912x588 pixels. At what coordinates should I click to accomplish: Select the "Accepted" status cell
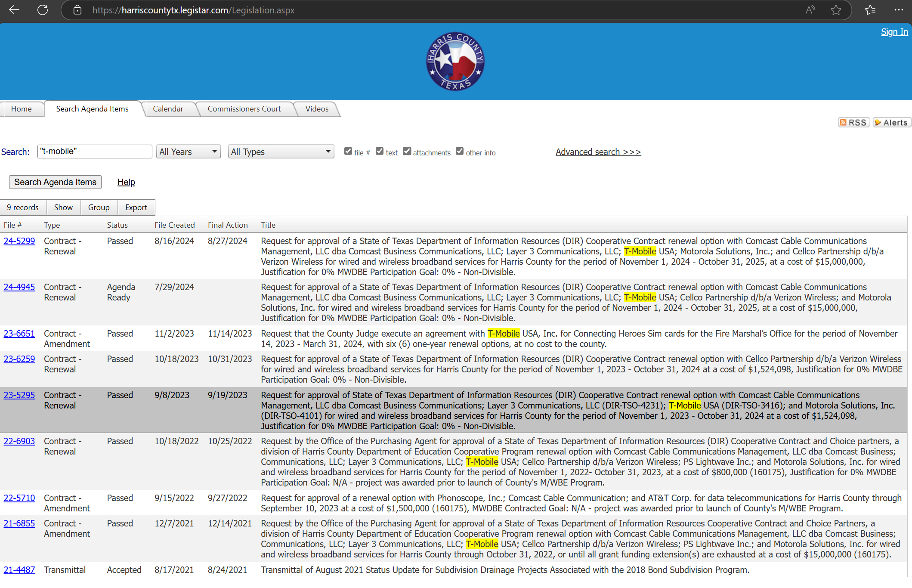click(124, 570)
